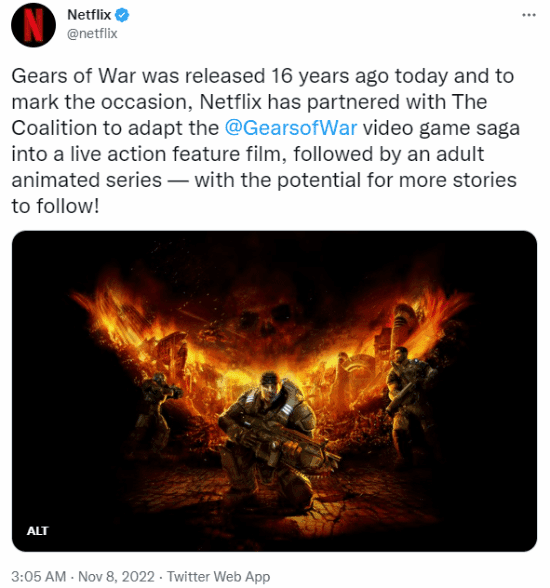Click the soldier aiming on the left
This screenshot has height=588, width=550.
(157, 409)
